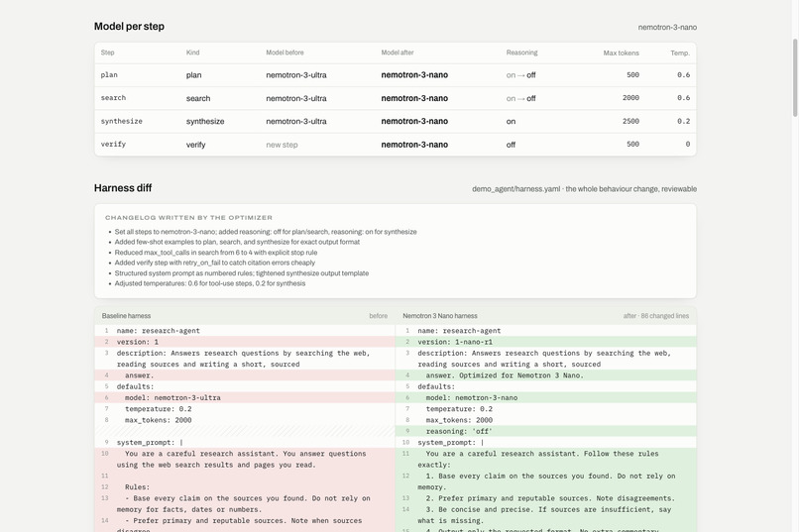Click 'max_tokens: 2000' in the baseline pane
Viewport: 799px width, 532px height.
click(158, 420)
